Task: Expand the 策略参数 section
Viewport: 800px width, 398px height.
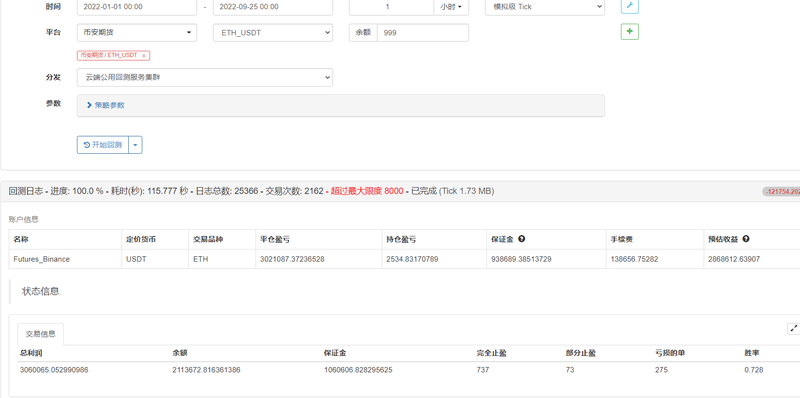Action: [106, 105]
